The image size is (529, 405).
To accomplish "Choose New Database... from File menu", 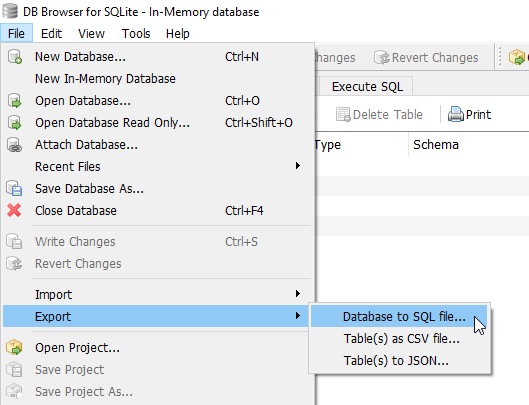I will 157,57.
